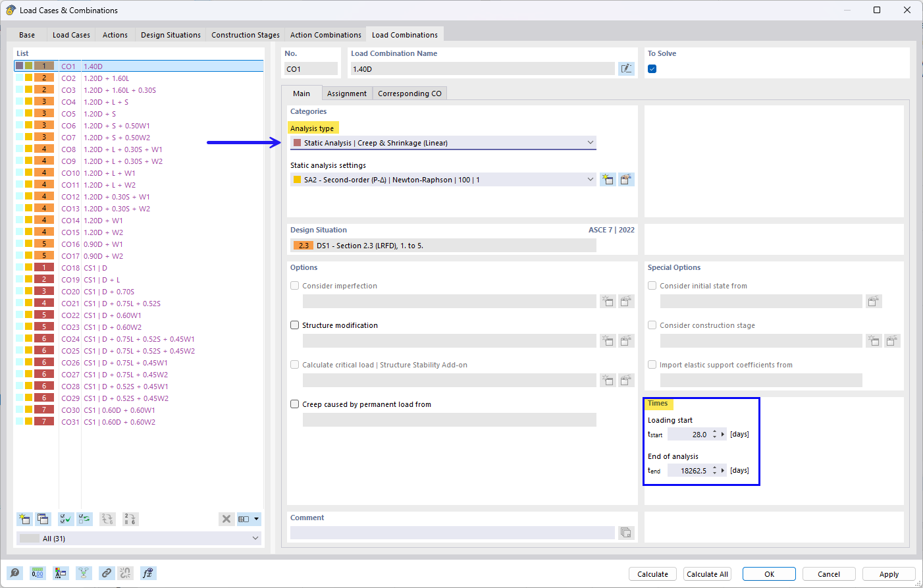Click the chain link icon
This screenshot has height=588, width=923.
pos(107,574)
